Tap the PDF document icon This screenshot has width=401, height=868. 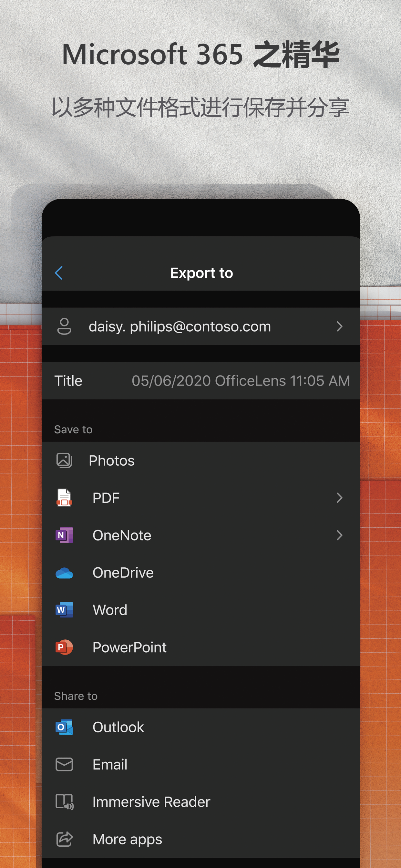[64, 498]
